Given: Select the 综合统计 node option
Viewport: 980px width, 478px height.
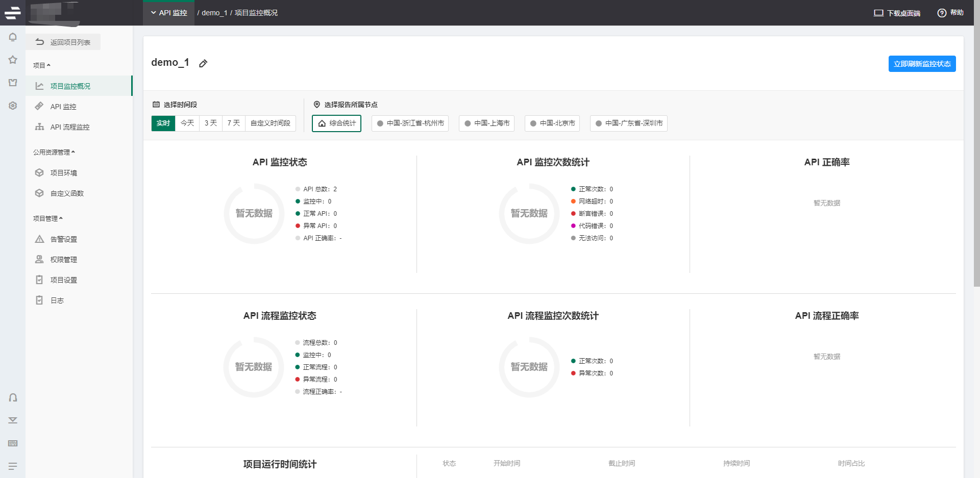Looking at the screenshot, I should pos(336,123).
